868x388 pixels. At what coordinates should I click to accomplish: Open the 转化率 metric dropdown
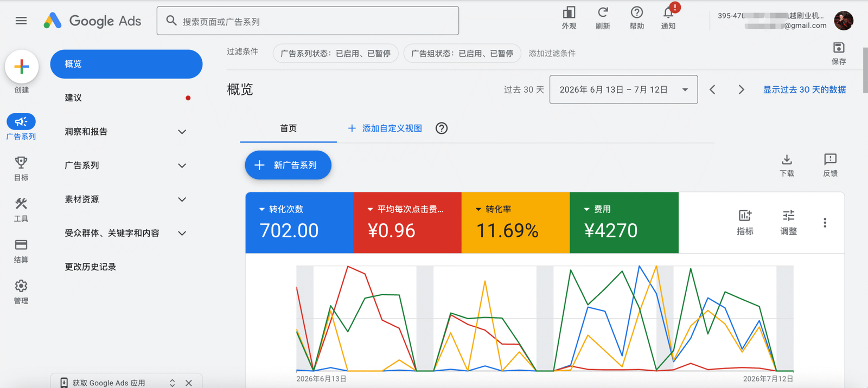click(x=493, y=209)
